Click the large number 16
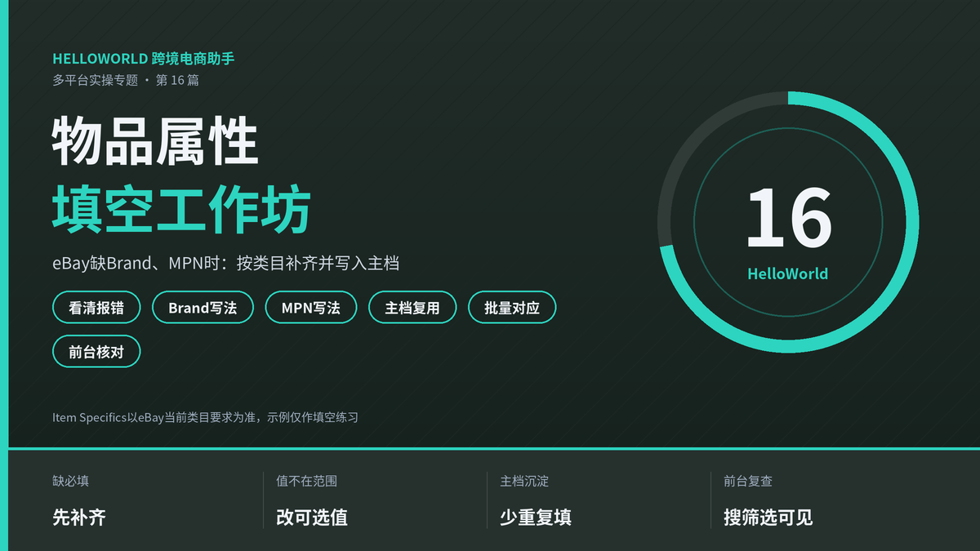The width and height of the screenshot is (980, 551). click(x=788, y=218)
